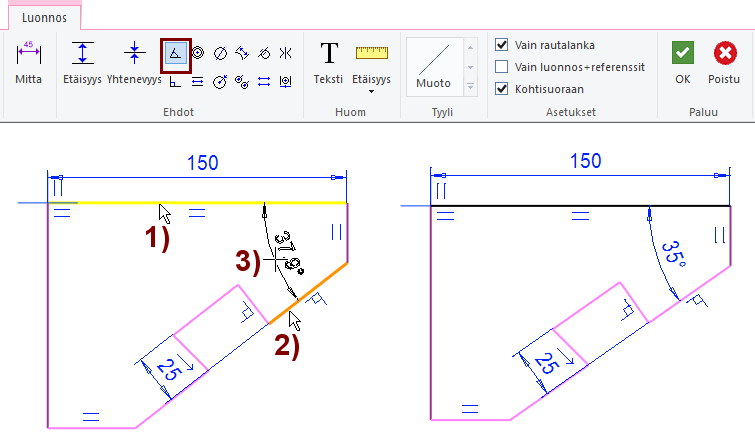Switch to the Luonnos tab
The image size is (755, 443).
[x=44, y=18]
